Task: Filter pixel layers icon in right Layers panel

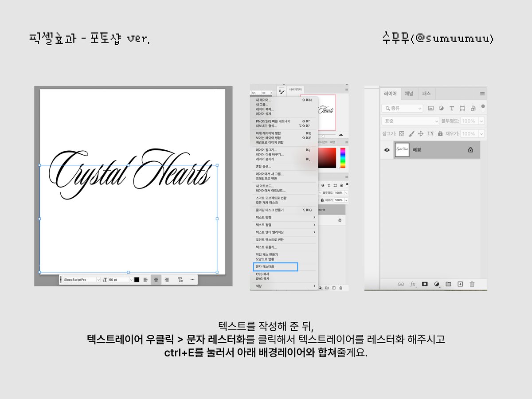Action: coord(430,108)
